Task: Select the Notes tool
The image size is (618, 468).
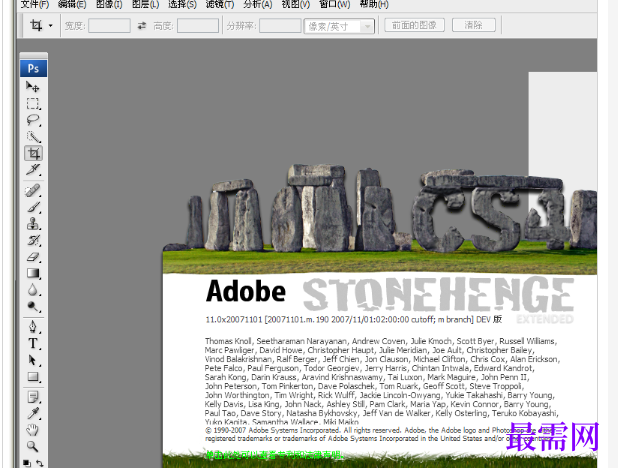Action: point(33,397)
